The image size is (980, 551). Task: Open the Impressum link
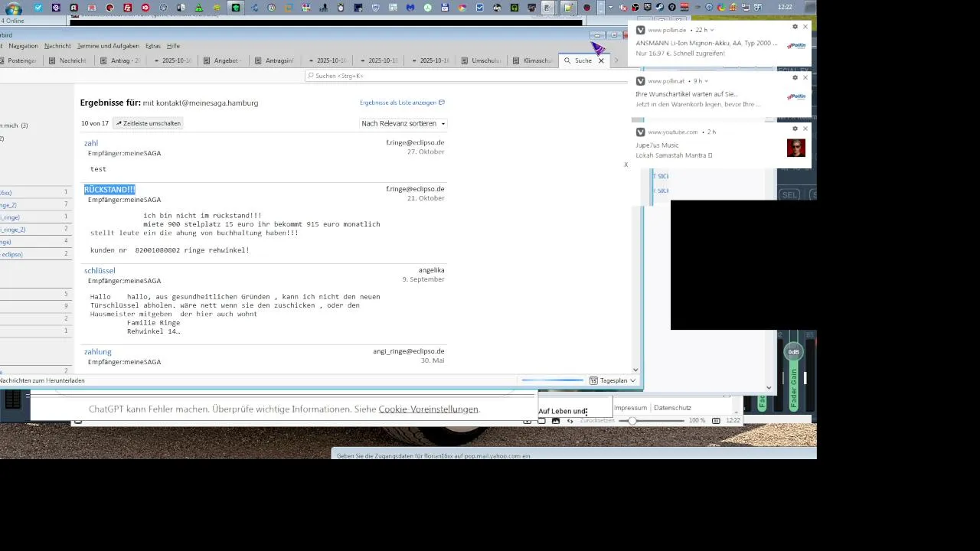[630, 408]
